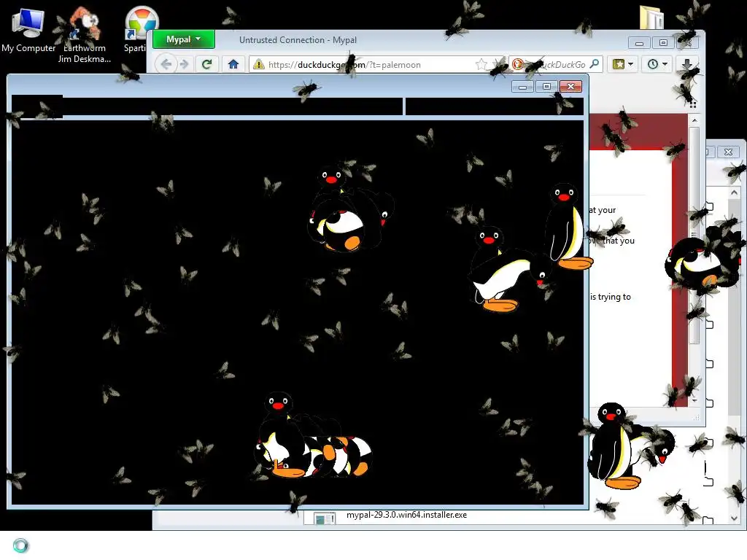The width and height of the screenshot is (747, 560).
Task: Open the history clock toolbar button
Action: point(653,64)
